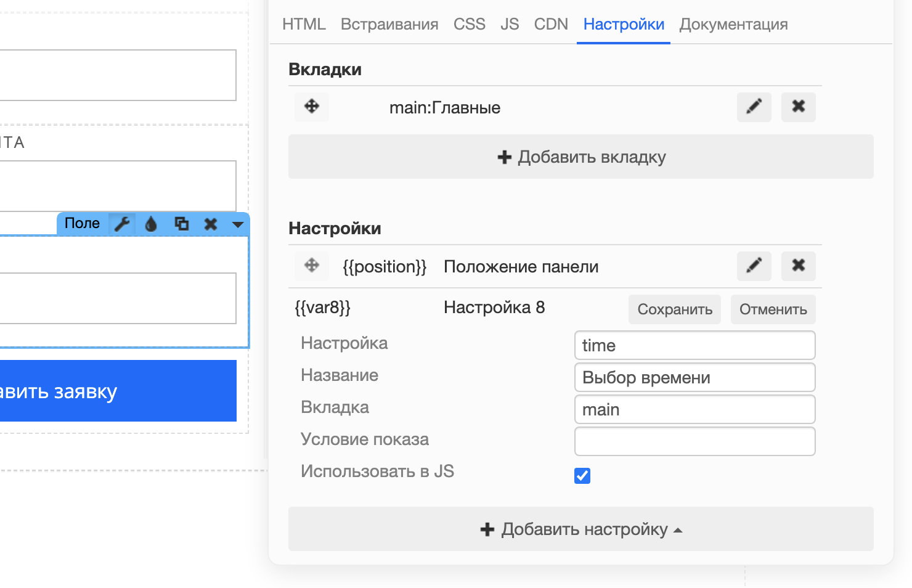Select the Настройки tab
Viewport: 912px width, 588px height.
pyautogui.click(x=624, y=24)
